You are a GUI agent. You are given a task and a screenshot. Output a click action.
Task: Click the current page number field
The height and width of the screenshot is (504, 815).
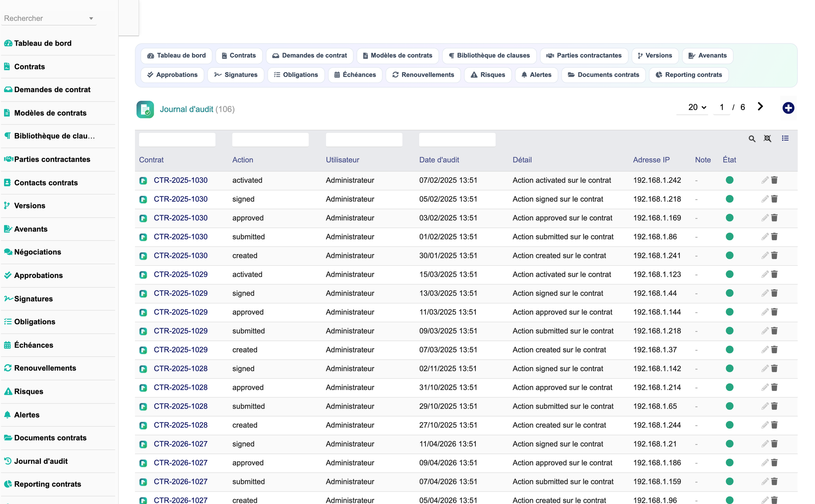point(722,107)
